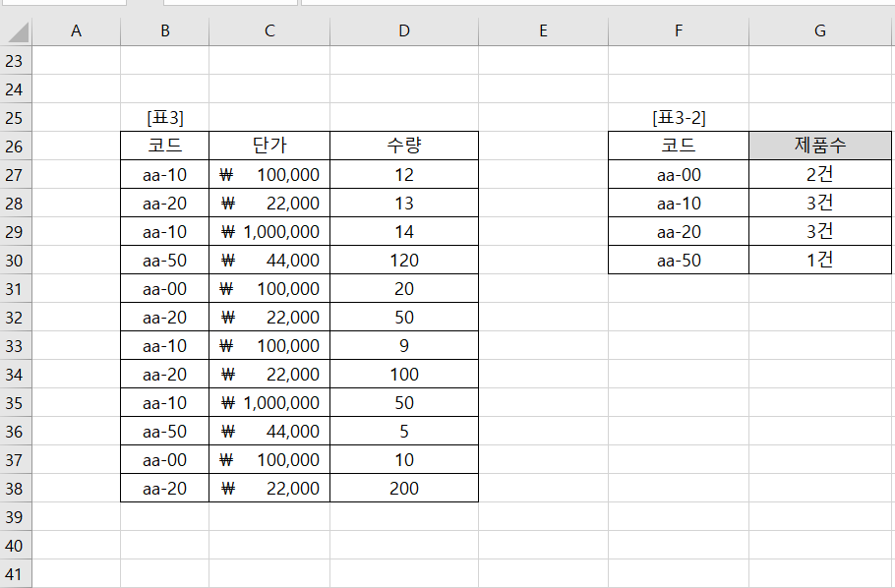The image size is (895, 588).
Task: Select column B header
Action: (165, 30)
